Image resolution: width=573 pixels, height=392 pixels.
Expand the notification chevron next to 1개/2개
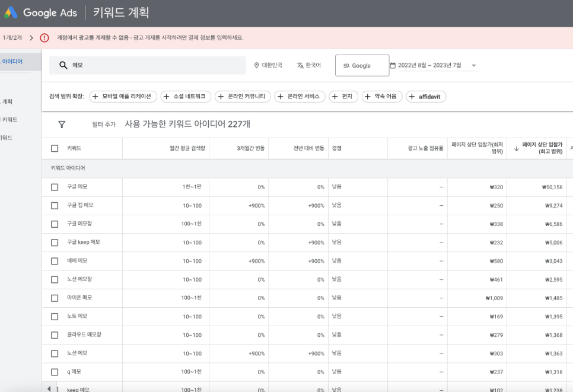(x=31, y=37)
